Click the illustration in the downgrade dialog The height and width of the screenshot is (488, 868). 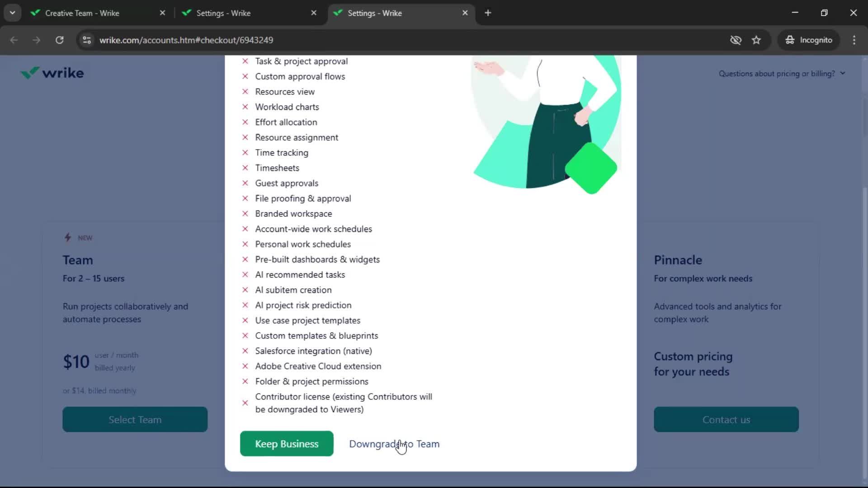[546, 124]
